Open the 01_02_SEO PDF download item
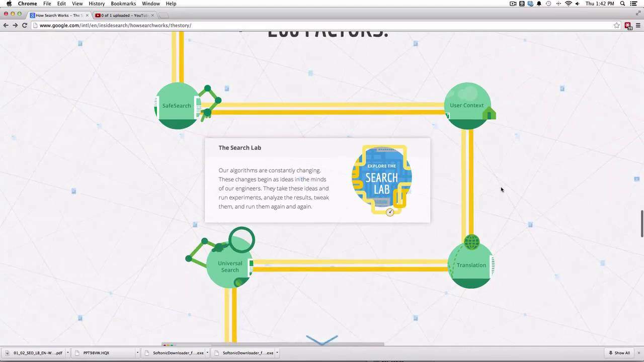The width and height of the screenshot is (644, 362). tap(34, 353)
